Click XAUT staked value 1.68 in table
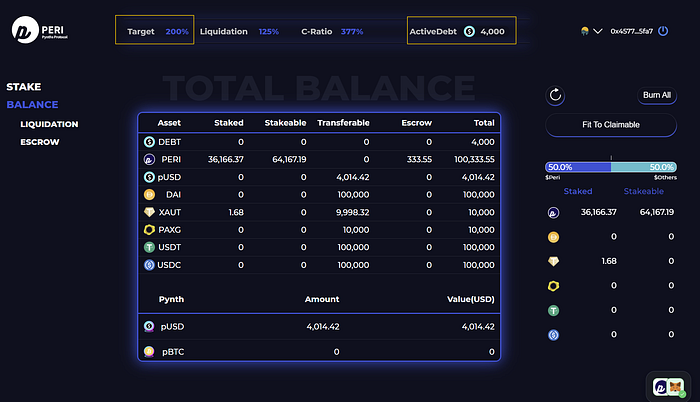This screenshot has height=402, width=700. click(x=236, y=212)
